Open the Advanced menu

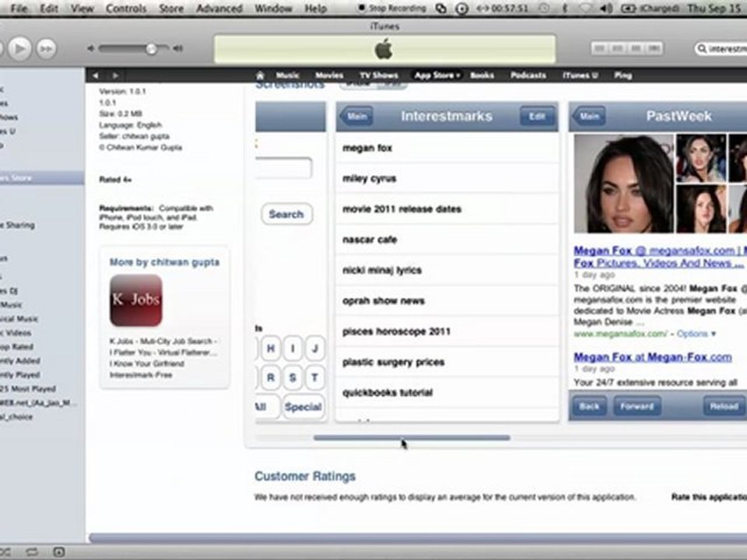tap(219, 8)
